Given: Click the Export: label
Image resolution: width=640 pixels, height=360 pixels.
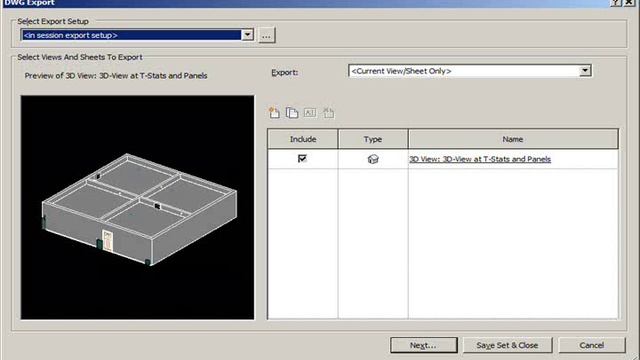Looking at the screenshot, I should click(284, 73).
